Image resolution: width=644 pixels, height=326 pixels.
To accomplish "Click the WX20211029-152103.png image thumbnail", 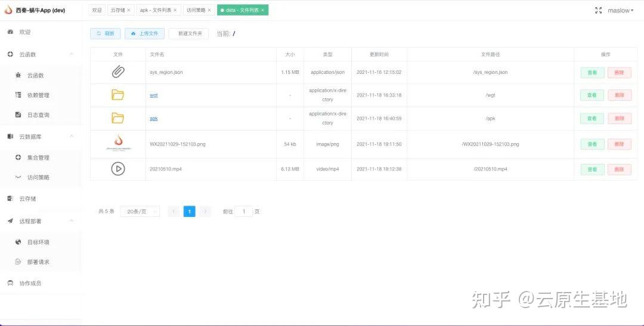I will click(x=118, y=144).
